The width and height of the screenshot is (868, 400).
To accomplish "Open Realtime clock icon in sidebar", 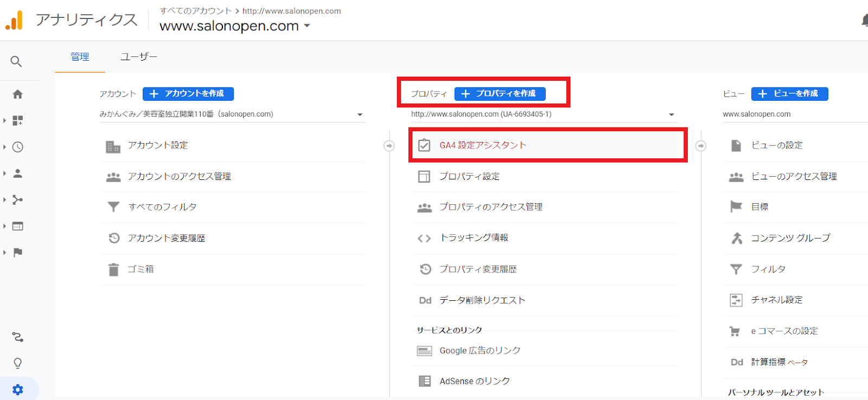I will [18, 147].
